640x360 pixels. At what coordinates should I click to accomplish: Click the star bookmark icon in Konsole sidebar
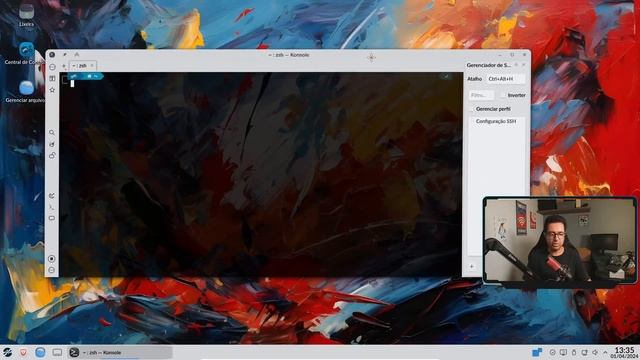(52, 89)
